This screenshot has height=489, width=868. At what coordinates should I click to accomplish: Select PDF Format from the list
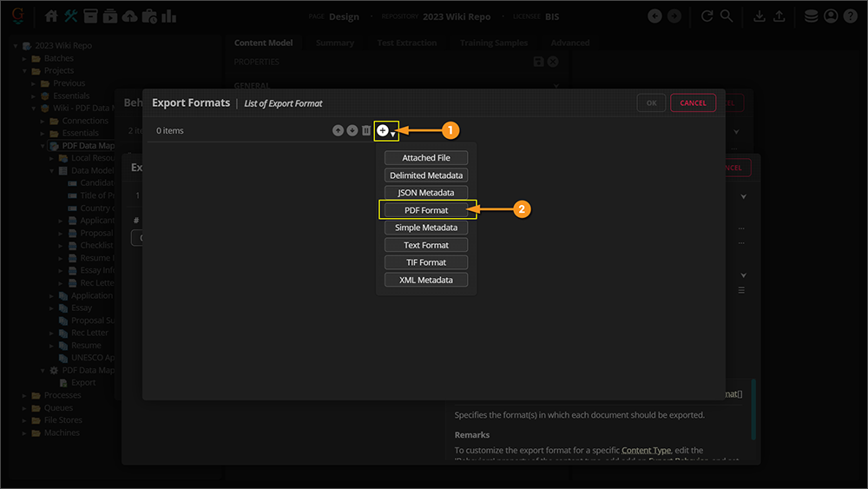(x=426, y=210)
